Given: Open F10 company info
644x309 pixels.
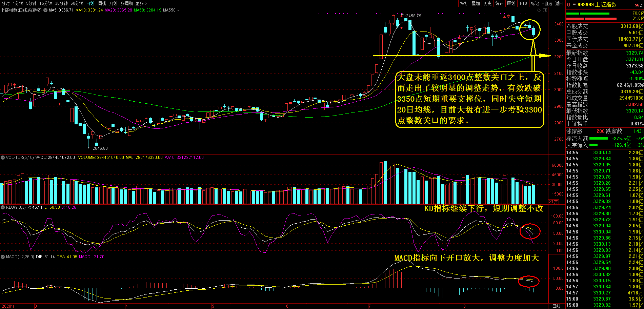Looking at the screenshot, I should (523, 3).
